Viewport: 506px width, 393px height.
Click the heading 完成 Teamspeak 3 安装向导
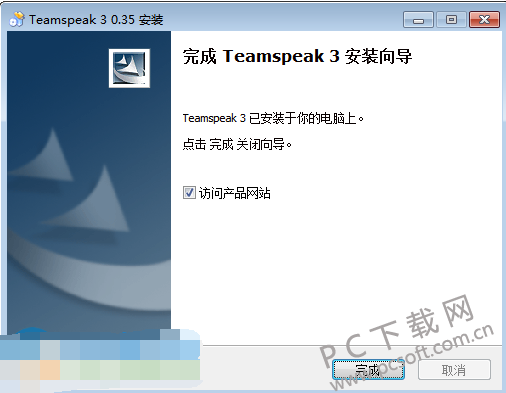pyautogui.click(x=297, y=56)
